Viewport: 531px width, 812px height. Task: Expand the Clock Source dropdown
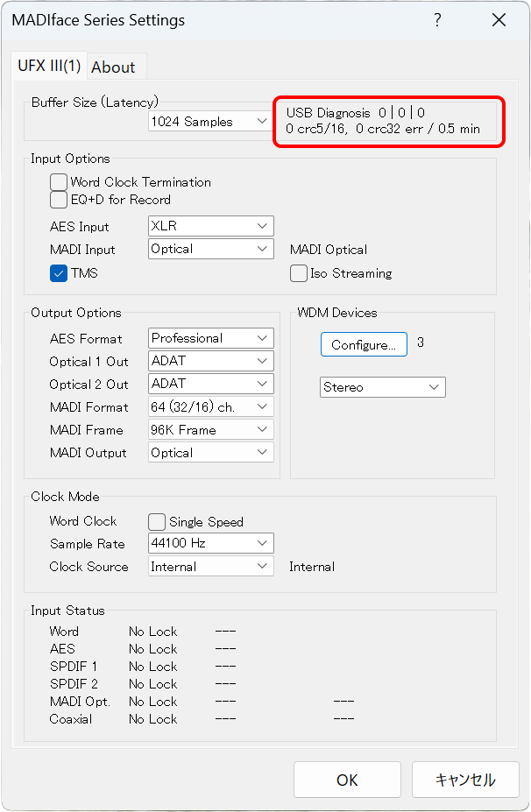click(x=210, y=567)
